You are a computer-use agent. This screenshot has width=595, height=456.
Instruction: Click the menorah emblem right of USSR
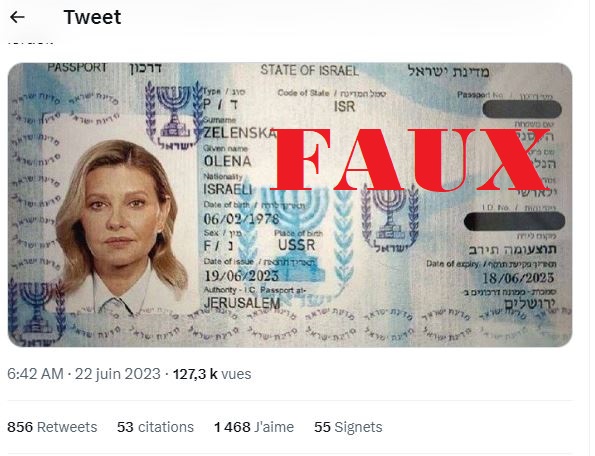pos(391,219)
